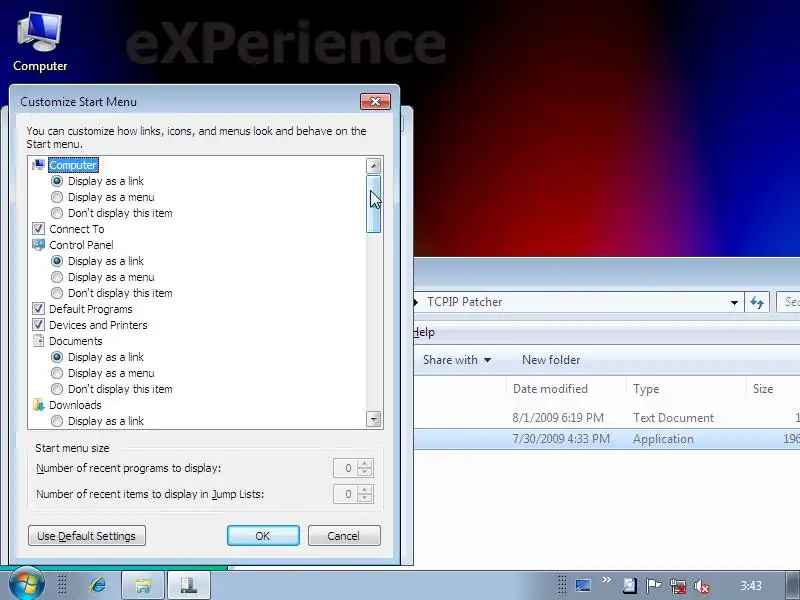The width and height of the screenshot is (800, 600).
Task: Click the Jump Lists number field
Action: coord(345,494)
